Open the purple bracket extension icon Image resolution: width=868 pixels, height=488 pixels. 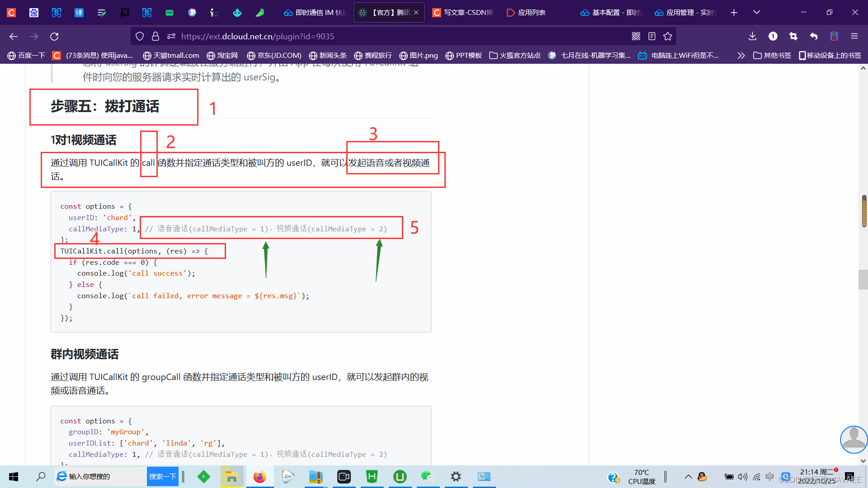(x=834, y=36)
